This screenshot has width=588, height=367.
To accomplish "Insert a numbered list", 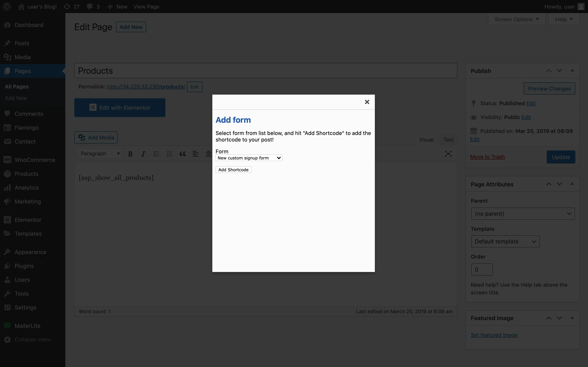I will pos(170,154).
